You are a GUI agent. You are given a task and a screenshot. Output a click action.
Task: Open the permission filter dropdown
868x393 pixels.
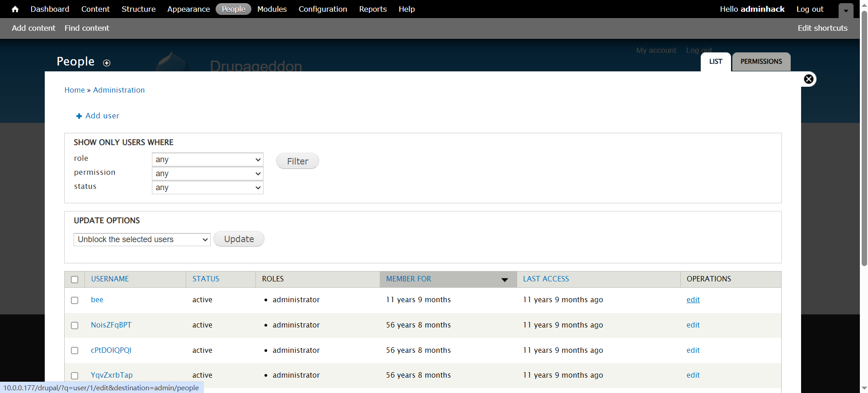(208, 173)
